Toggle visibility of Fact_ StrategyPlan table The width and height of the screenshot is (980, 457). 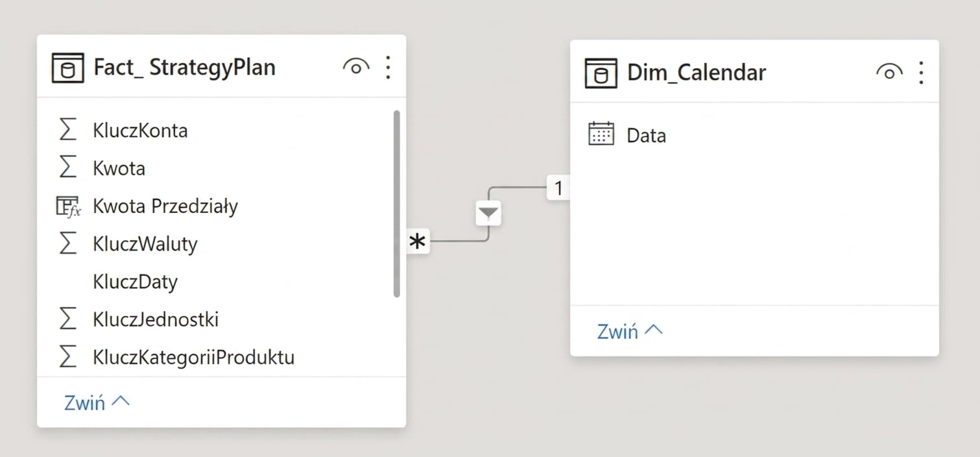click(x=356, y=67)
